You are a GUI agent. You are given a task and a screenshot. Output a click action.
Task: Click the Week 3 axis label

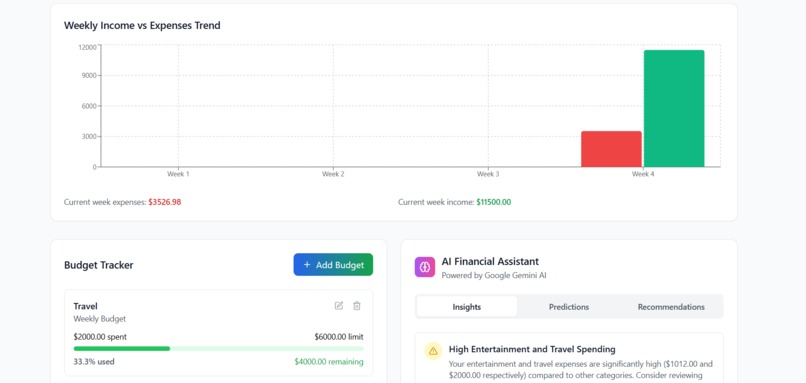tap(488, 174)
